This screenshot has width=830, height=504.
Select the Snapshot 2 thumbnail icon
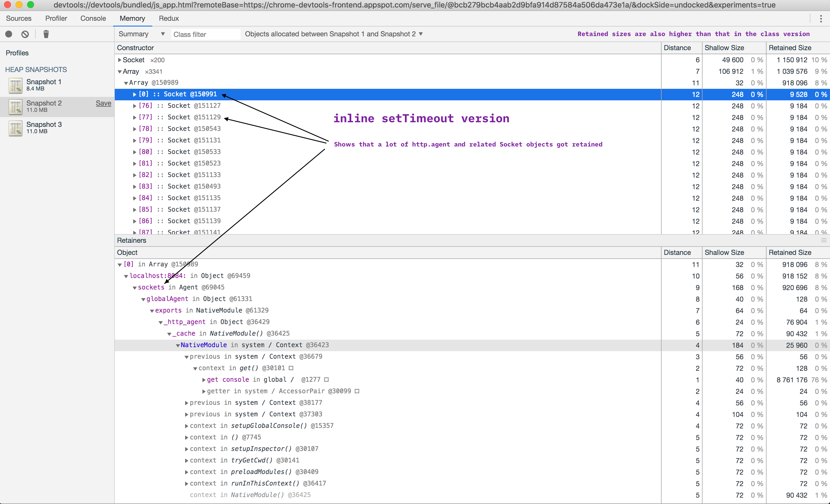click(x=15, y=107)
